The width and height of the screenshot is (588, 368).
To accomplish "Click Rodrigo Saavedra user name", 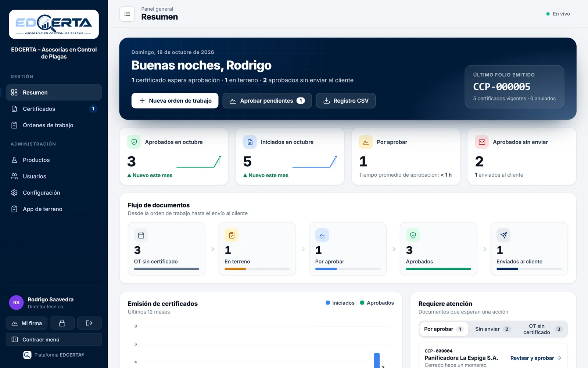I will 51,300.
